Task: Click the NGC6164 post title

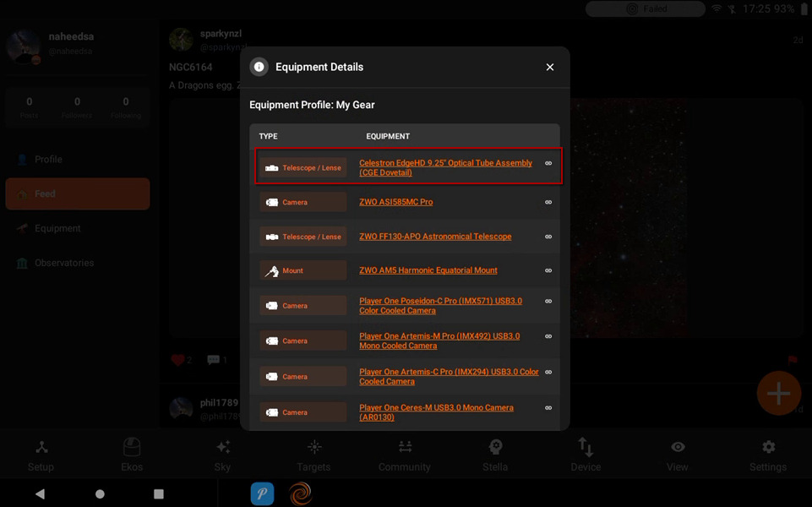Action: click(191, 68)
